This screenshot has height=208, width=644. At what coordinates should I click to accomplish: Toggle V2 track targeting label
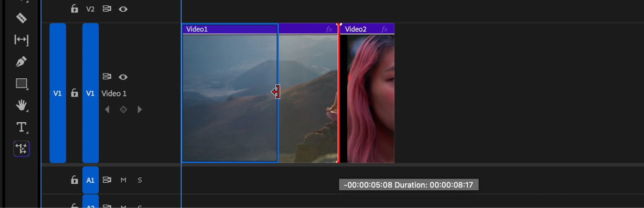click(90, 9)
